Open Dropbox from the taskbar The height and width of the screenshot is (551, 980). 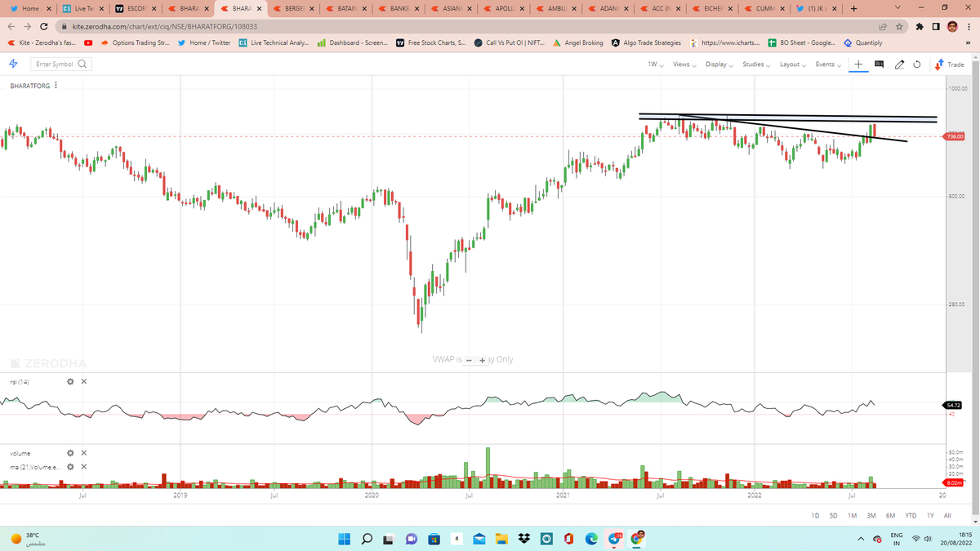[x=523, y=539]
